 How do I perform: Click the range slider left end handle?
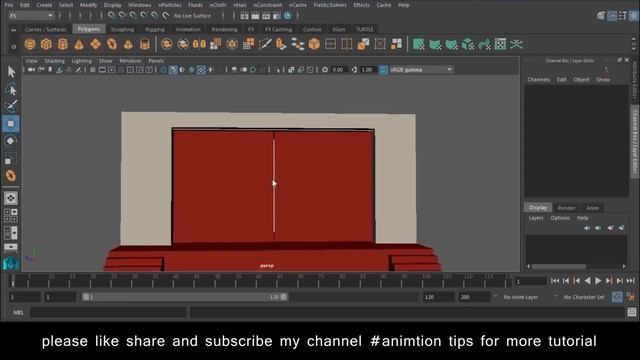click(x=86, y=297)
